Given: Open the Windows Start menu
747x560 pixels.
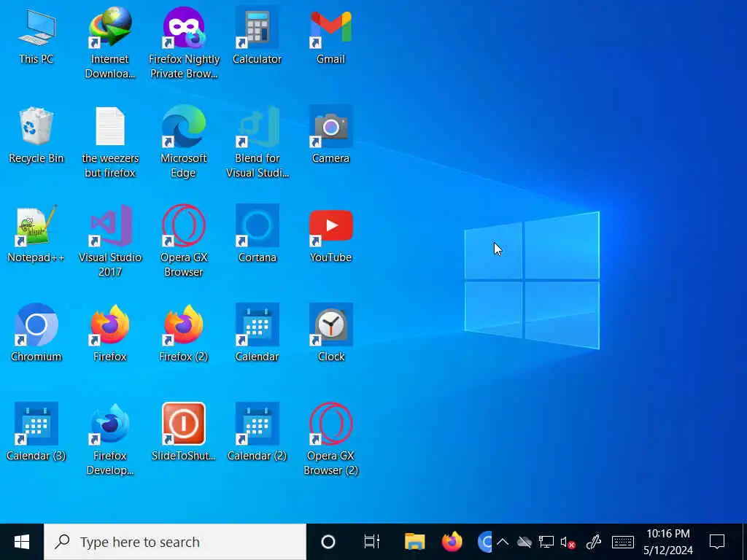Looking at the screenshot, I should click(x=22, y=542).
